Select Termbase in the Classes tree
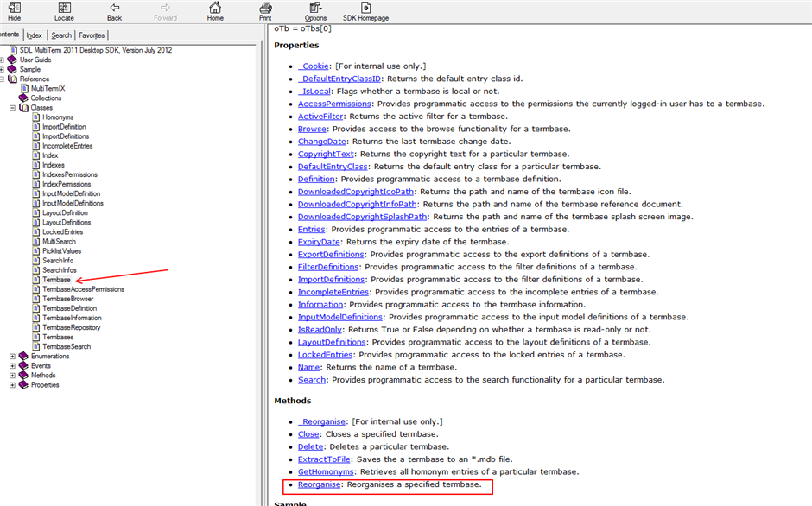 (56, 280)
